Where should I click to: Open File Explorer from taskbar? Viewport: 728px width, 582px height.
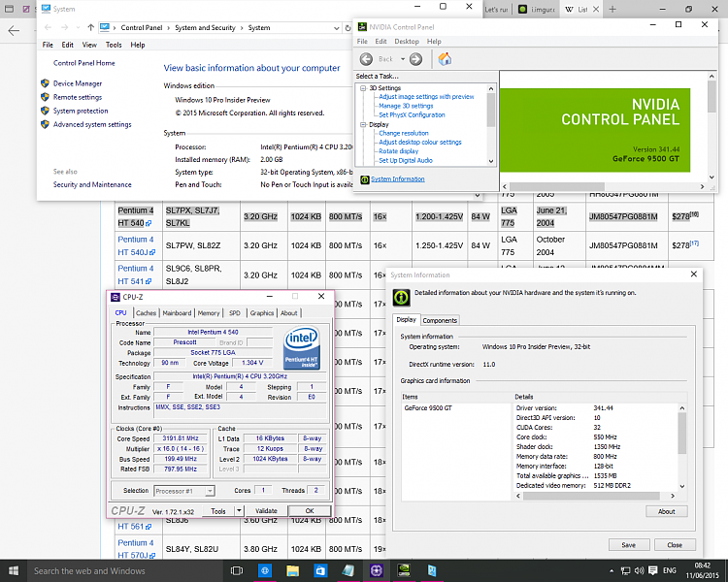coord(292,571)
